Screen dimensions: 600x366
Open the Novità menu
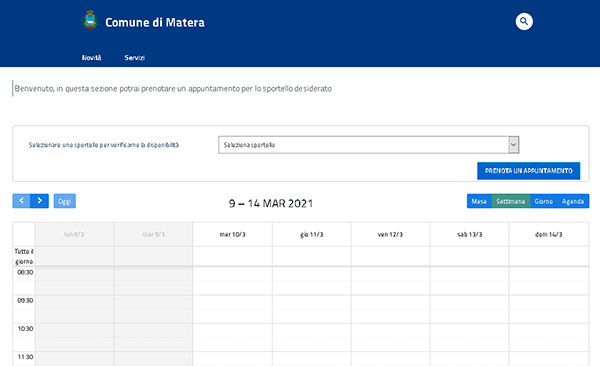91,58
